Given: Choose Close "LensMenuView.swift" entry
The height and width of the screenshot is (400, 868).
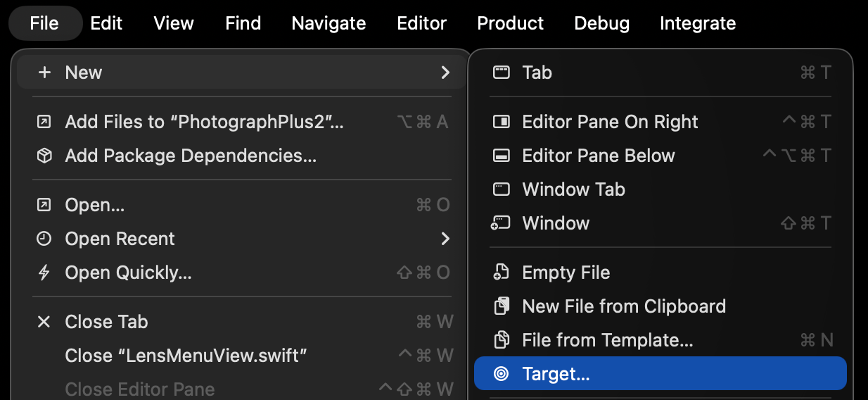Looking at the screenshot, I should tap(186, 356).
